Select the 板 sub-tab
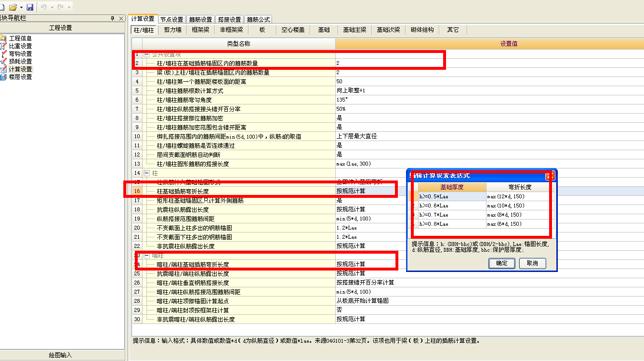Image resolution: width=644 pixels, height=361 pixels. [262, 30]
